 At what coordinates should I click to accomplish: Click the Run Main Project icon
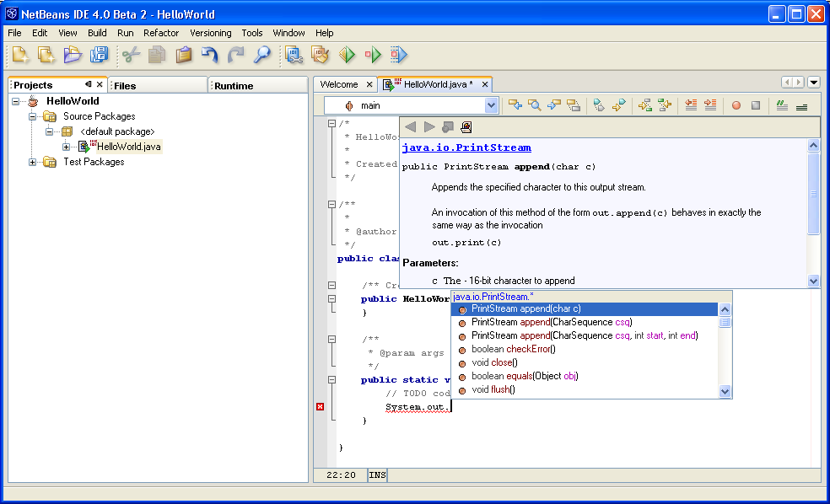(x=347, y=55)
